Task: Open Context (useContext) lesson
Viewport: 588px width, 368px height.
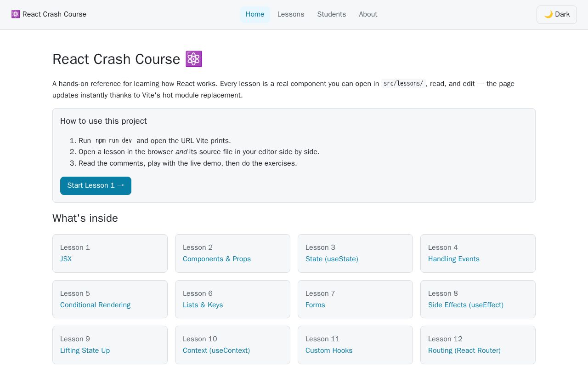Action: (x=216, y=351)
